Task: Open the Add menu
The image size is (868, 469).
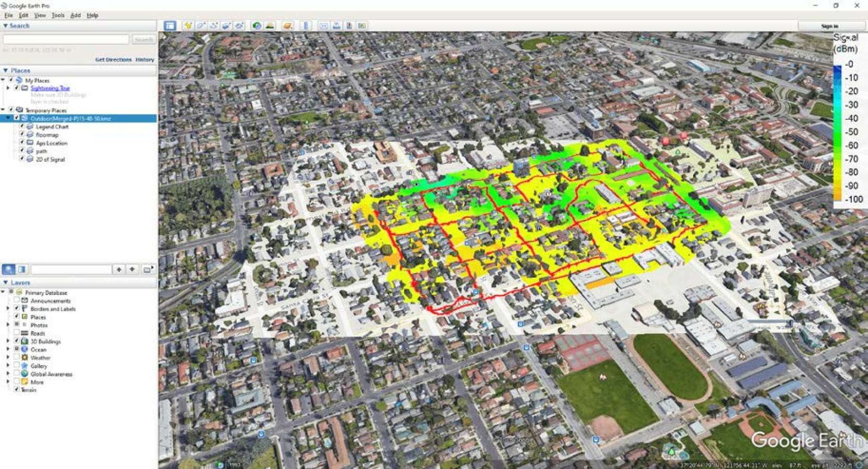Action: point(76,15)
